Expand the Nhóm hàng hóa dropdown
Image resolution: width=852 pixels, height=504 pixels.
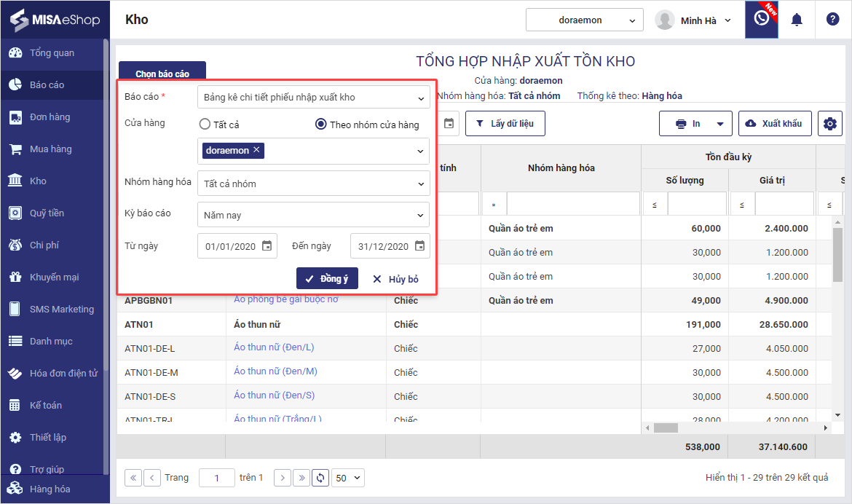coord(313,184)
